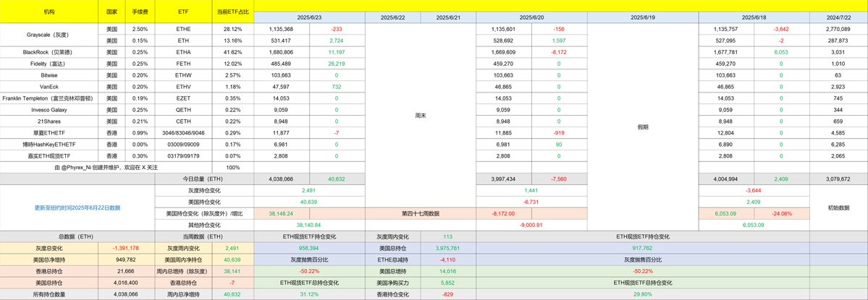Click the 21,666 Hong Kong holdings value
Screen dimensions: 868x300
click(126, 272)
